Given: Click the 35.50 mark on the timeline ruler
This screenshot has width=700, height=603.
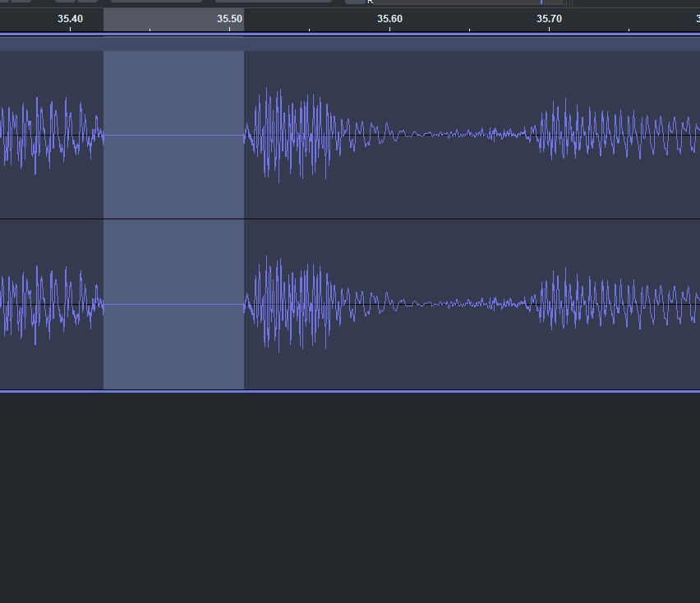Looking at the screenshot, I should click(230, 19).
